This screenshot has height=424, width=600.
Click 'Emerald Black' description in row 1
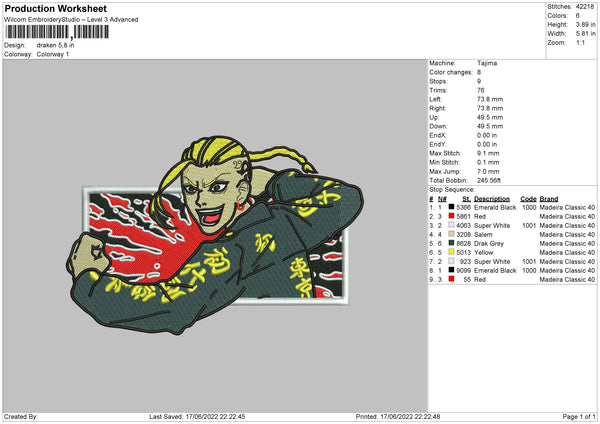495,207
